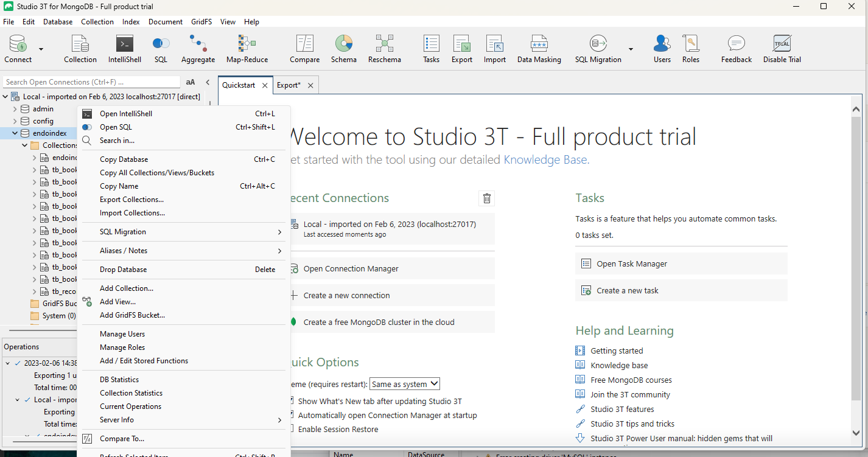
Task: Open the Collection toolbar icon
Action: tap(80, 48)
